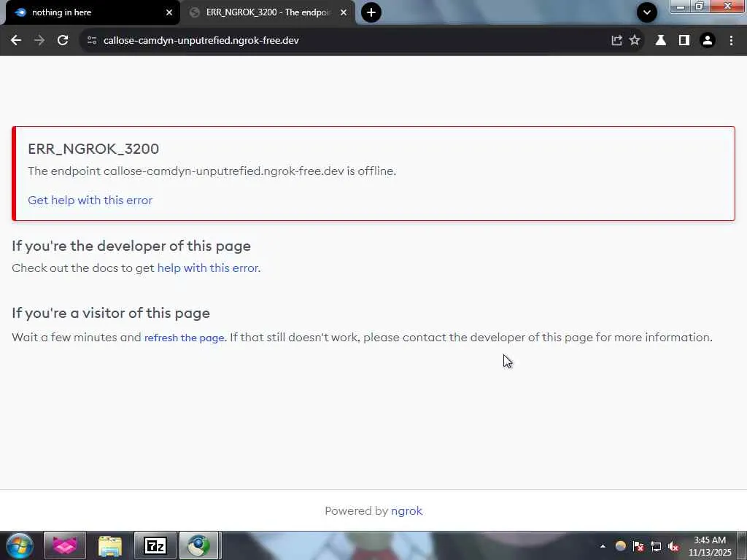Click the orange circle tray icon
The width and height of the screenshot is (747, 560).
[x=620, y=546]
